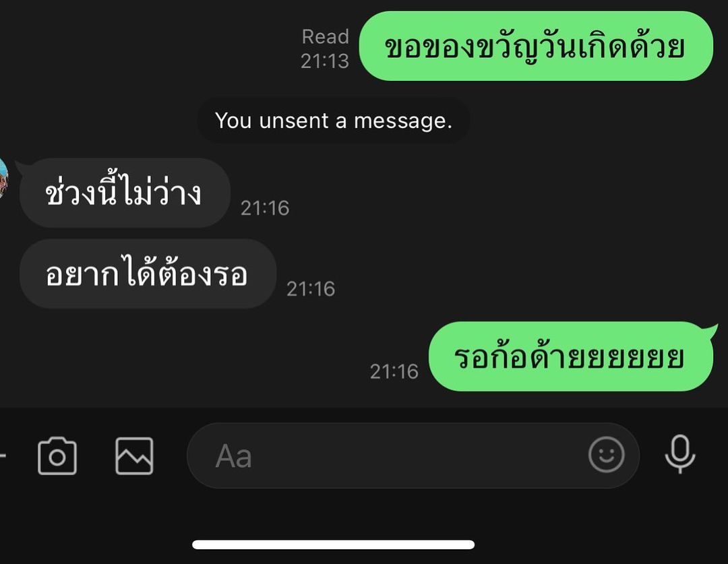This screenshot has width=728, height=564.
Task: Open the smiley emoji sticker picker
Action: click(607, 454)
